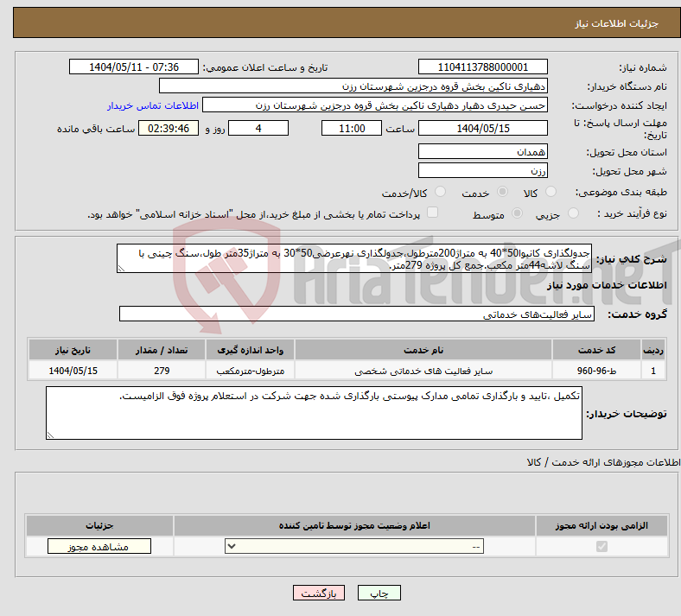Click the request creator name field

375,105
